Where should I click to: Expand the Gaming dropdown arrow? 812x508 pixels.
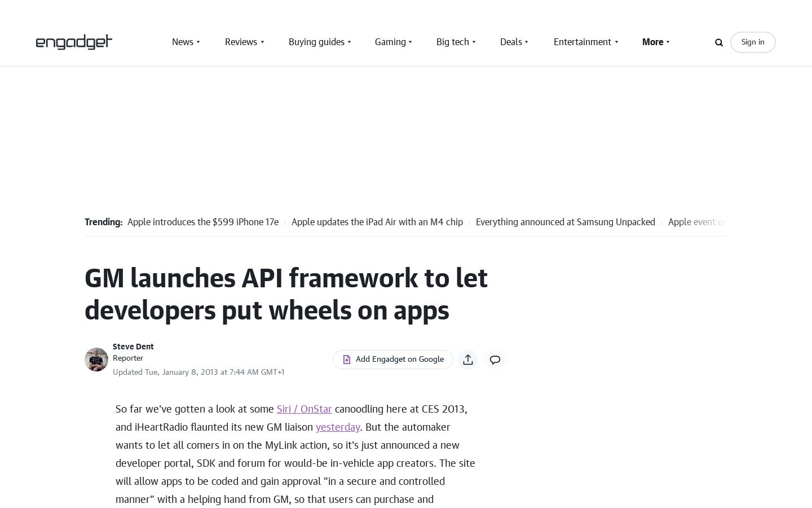tap(411, 42)
